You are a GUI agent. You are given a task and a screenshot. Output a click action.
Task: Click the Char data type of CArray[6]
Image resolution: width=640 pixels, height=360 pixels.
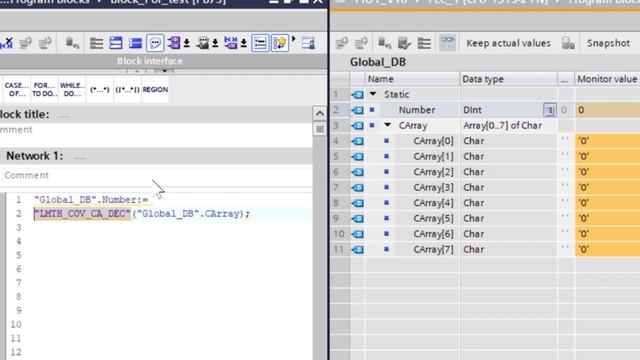click(x=508, y=234)
